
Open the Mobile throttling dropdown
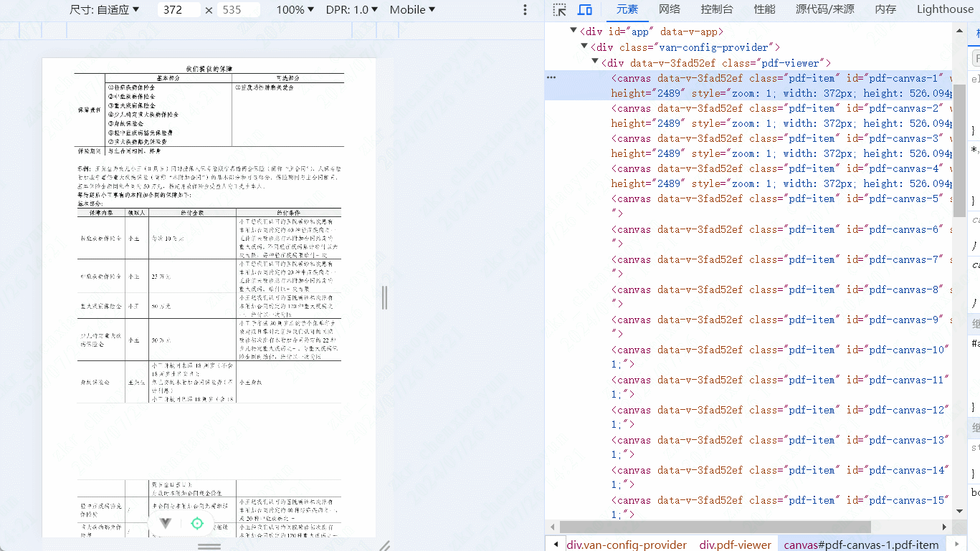coord(411,9)
